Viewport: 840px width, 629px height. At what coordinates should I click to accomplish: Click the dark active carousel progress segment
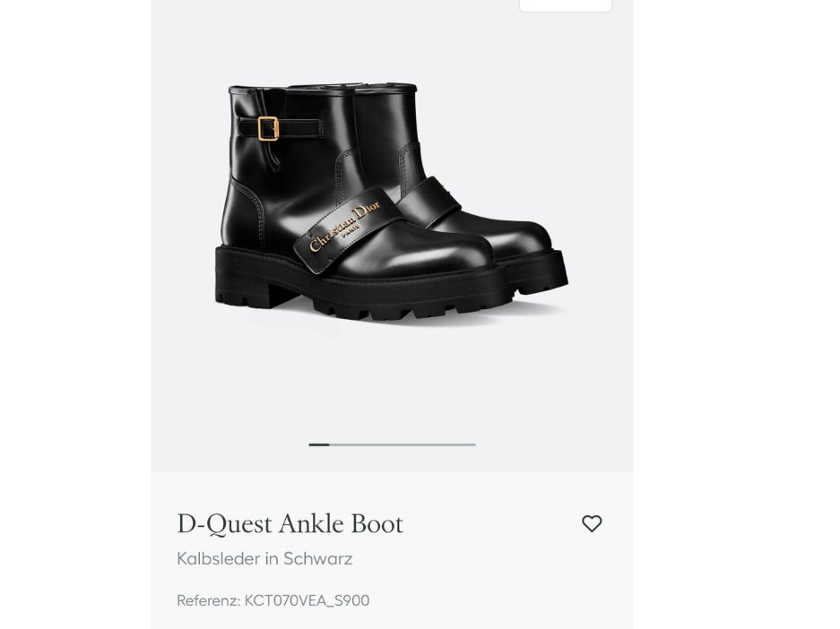(x=318, y=444)
